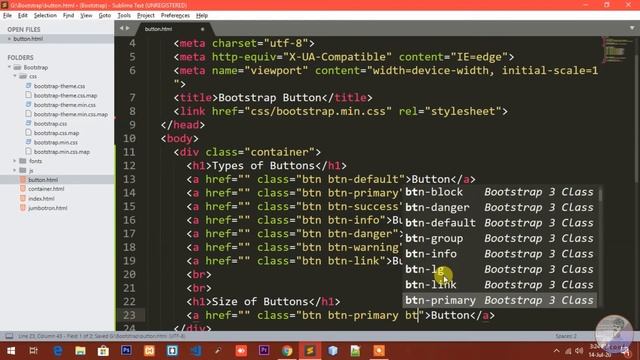The width and height of the screenshot is (640, 360).
Task: Open Google Chrome from the taskbar
Action: pyautogui.click(x=287, y=351)
